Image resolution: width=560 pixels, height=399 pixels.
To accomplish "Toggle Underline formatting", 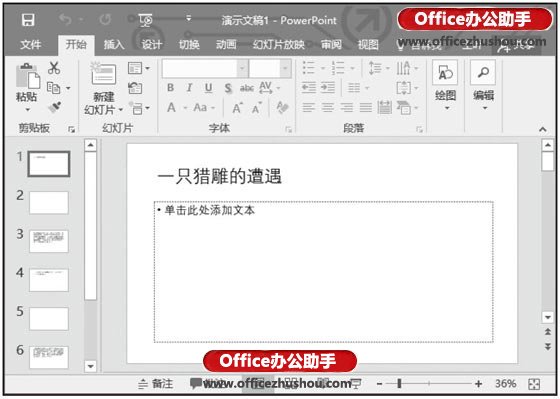I will 209,88.
